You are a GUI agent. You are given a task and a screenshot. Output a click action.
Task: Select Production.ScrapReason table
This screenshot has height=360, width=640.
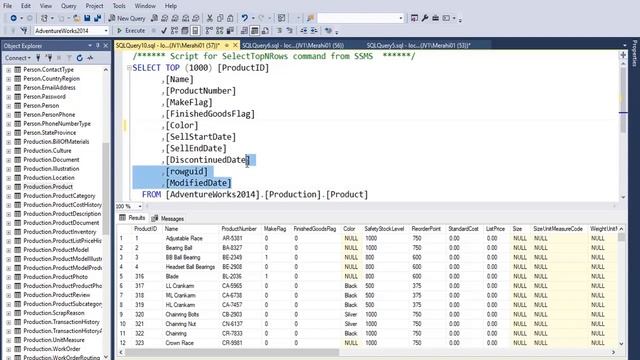[x=54, y=313]
